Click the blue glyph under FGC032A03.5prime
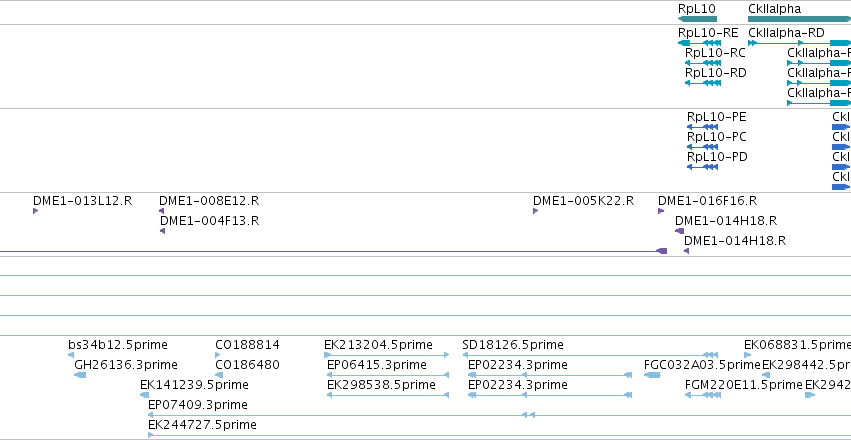 point(652,375)
